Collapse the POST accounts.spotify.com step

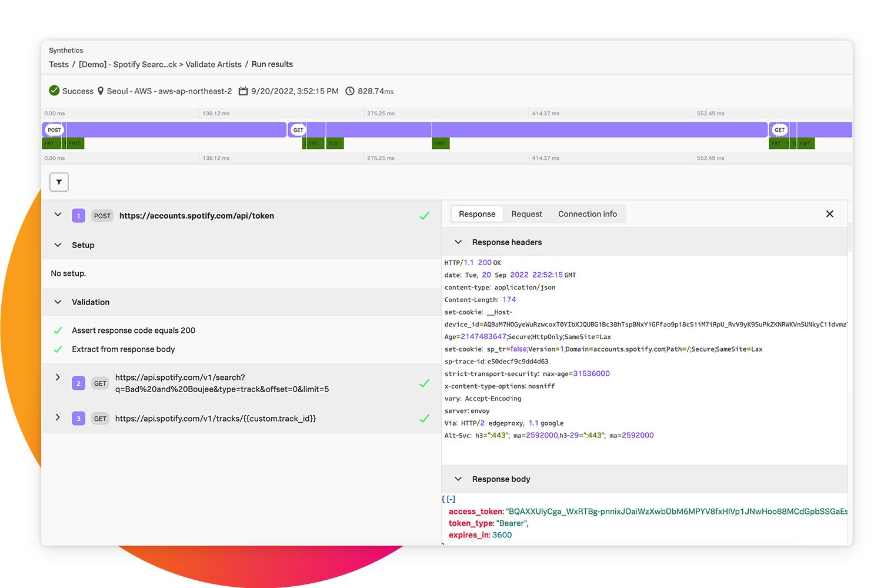(58, 215)
